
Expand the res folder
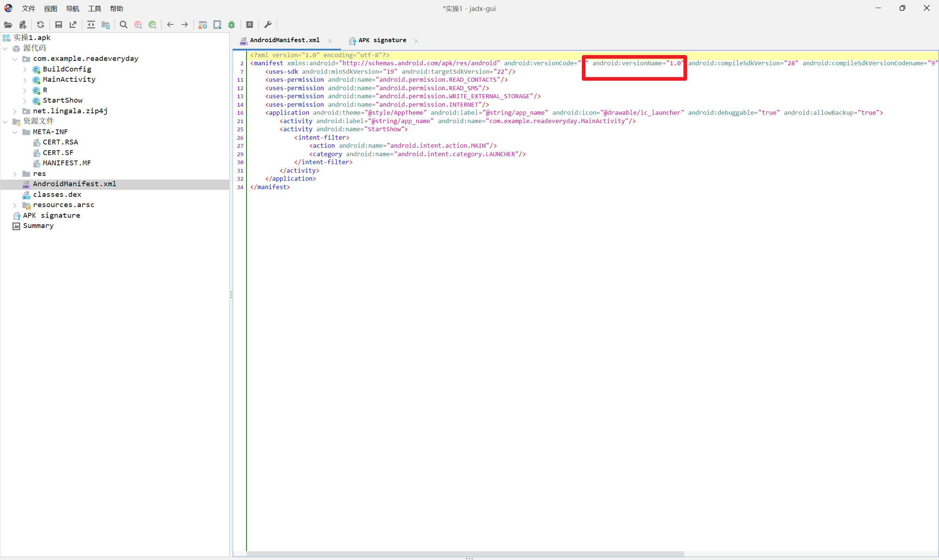15,174
